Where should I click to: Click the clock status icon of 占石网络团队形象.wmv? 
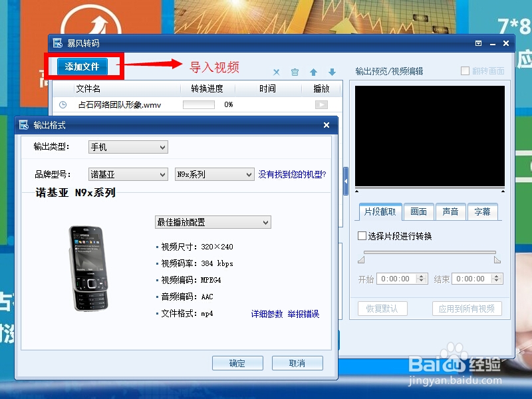point(63,105)
